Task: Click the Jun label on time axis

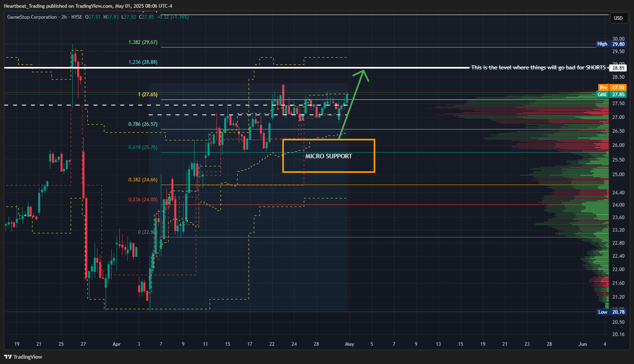Action: point(583,344)
